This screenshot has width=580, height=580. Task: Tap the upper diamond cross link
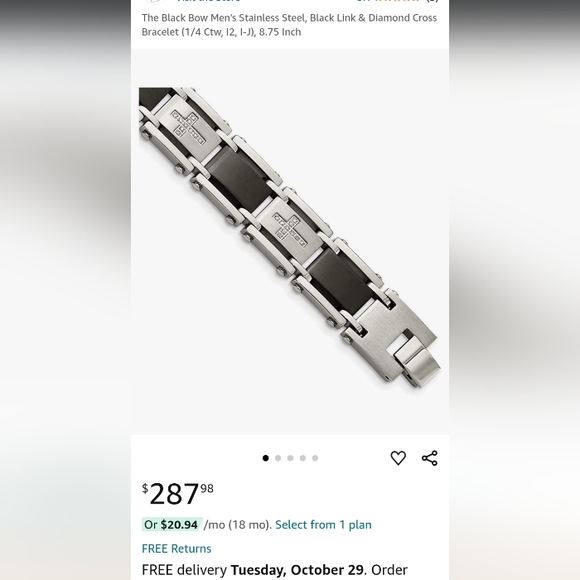pos(188,127)
